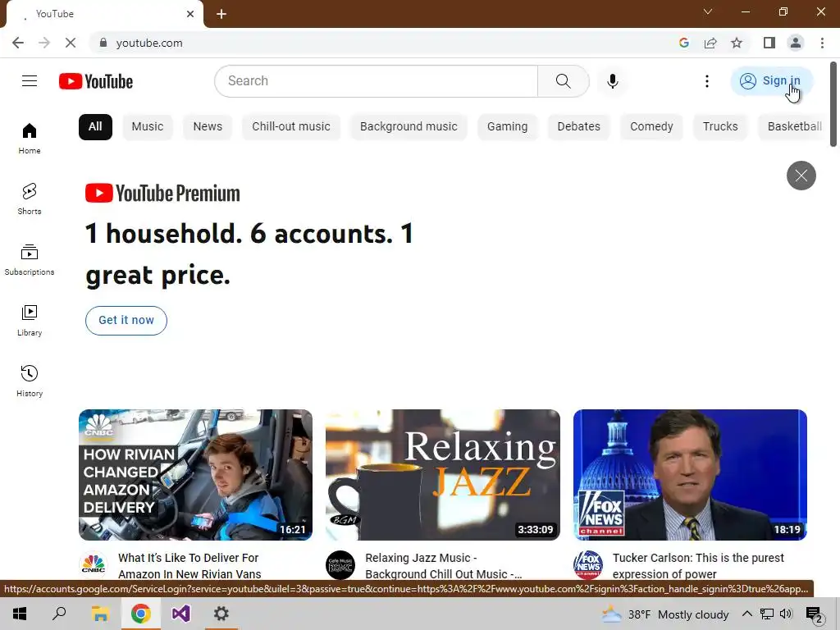Click the Google icon in address bar
Image resolution: width=840 pixels, height=630 pixels.
coord(683,43)
